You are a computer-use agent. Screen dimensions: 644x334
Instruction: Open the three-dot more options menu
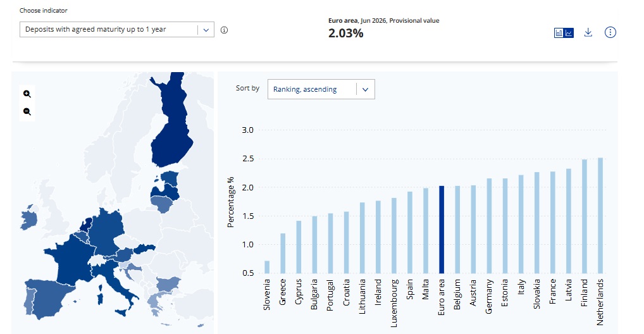[x=610, y=32]
